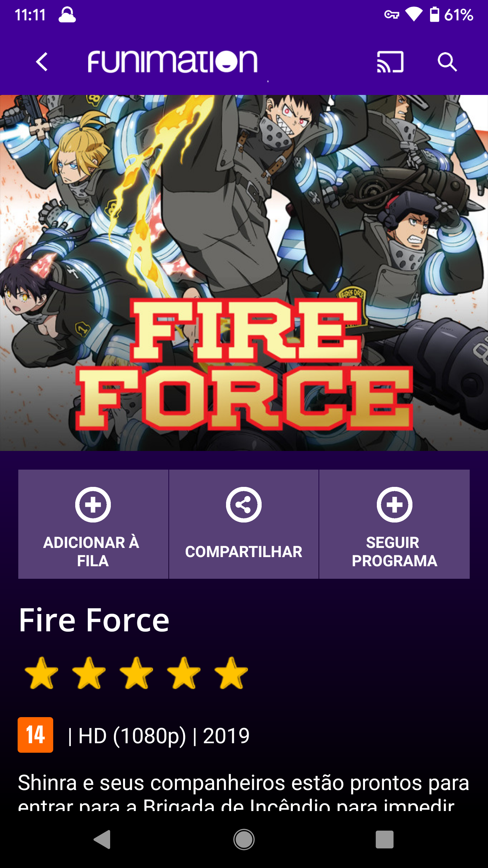Tap the Android home circle button

click(244, 840)
